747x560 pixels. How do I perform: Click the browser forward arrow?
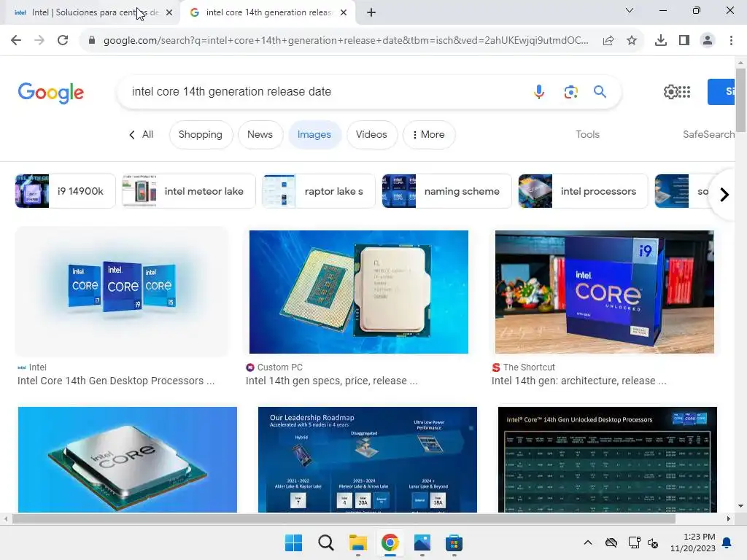(x=39, y=41)
